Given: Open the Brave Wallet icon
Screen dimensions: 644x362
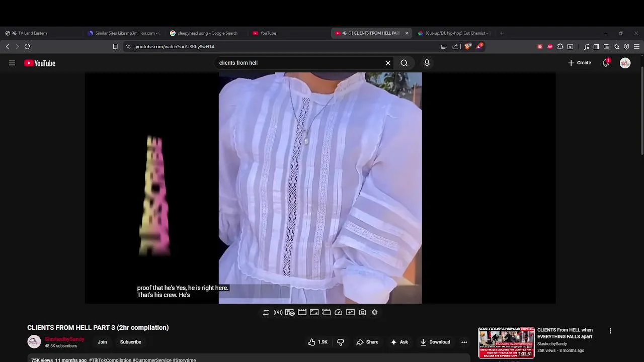Looking at the screenshot, I should tap(606, 47).
